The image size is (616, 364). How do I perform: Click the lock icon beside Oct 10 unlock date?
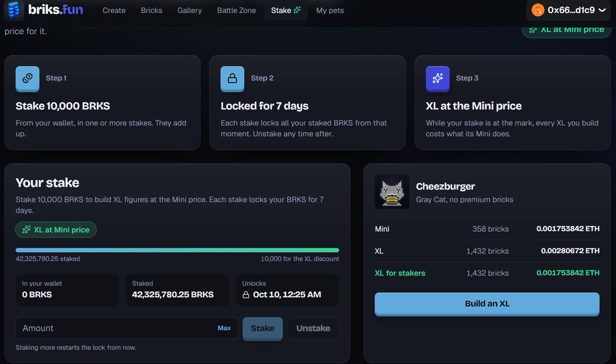coord(245,295)
